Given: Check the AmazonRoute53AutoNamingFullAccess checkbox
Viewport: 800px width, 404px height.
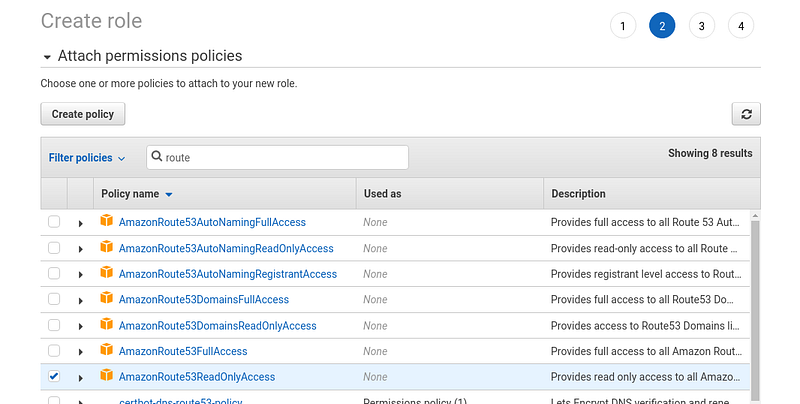Looking at the screenshot, I should point(54,222).
